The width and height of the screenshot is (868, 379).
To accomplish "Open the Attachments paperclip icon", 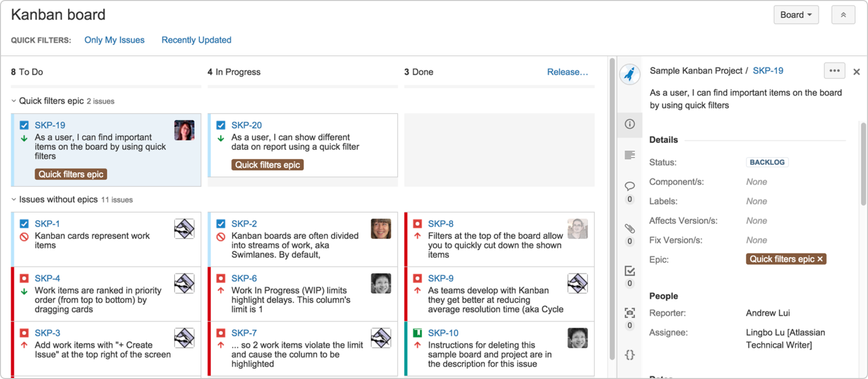I will click(630, 228).
